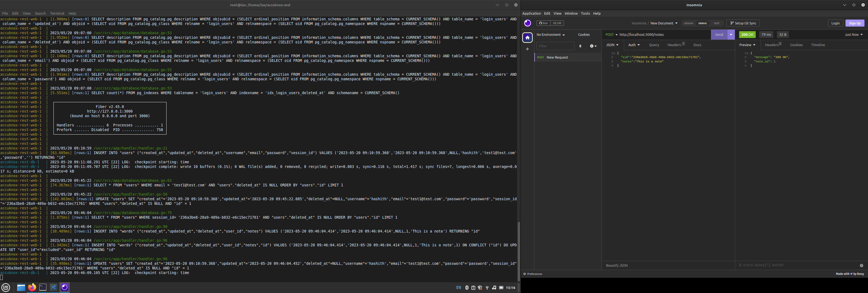Expand the Send options arrow

pyautogui.click(x=731, y=35)
